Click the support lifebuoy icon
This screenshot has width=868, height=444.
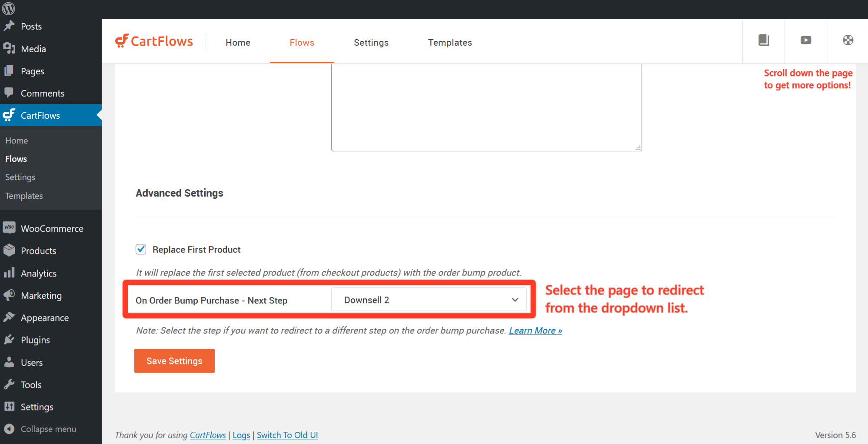click(x=848, y=40)
